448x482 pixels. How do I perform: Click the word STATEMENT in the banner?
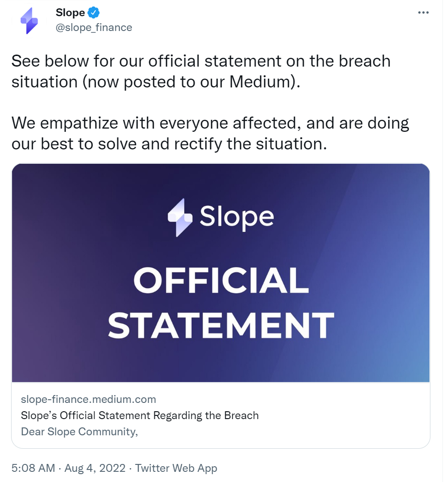[x=221, y=325]
